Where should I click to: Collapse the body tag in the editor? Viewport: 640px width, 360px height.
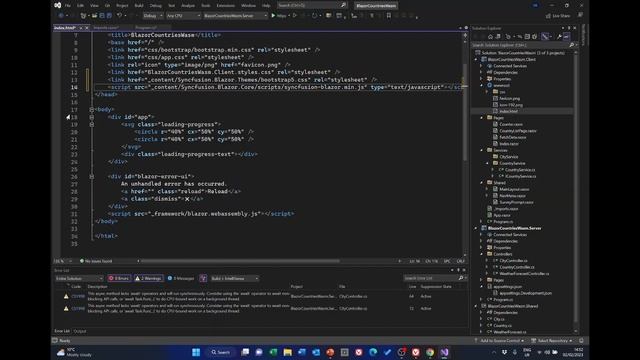(x=91, y=109)
